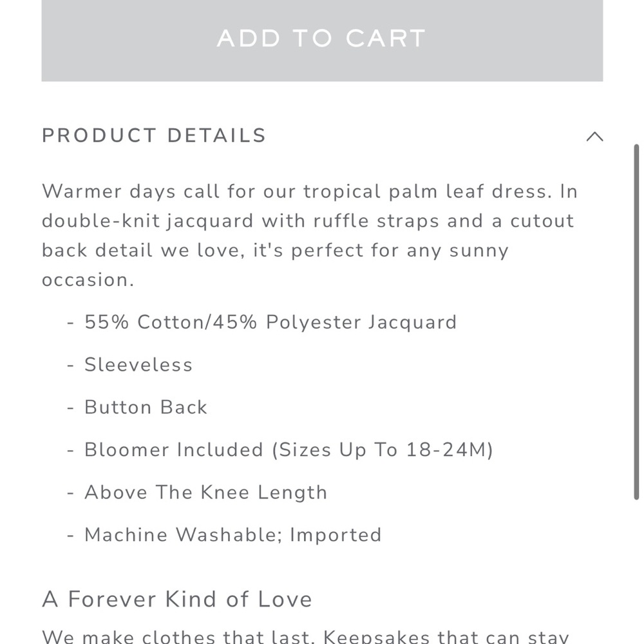
Task: Click the 'Above The Knee Length' bullet
Action: pyautogui.click(x=206, y=492)
